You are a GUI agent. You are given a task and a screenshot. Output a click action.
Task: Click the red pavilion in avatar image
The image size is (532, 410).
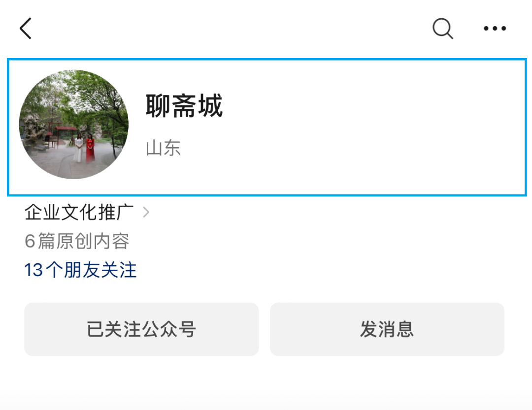(61, 135)
